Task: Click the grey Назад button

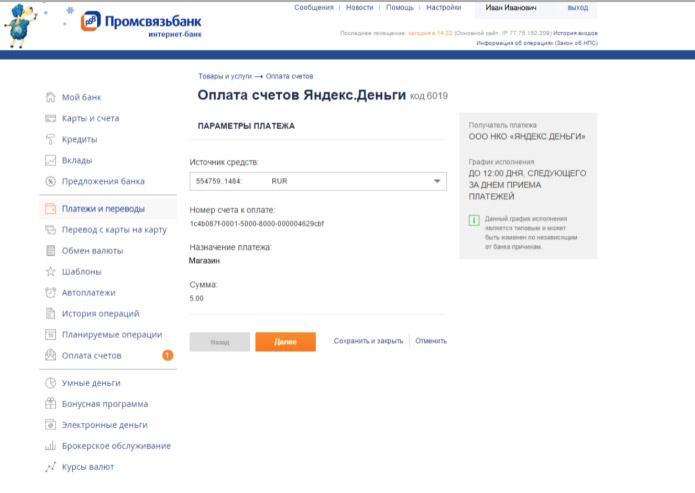Action: 219,341
